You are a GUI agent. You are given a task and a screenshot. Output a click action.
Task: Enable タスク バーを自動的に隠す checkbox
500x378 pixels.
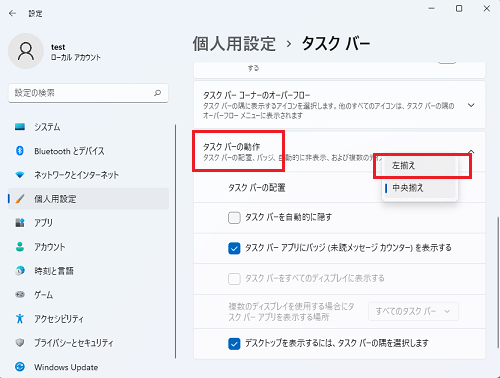click(234, 218)
